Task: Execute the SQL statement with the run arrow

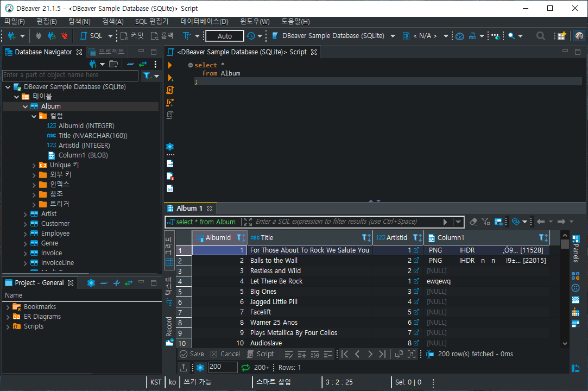Action: (169, 65)
